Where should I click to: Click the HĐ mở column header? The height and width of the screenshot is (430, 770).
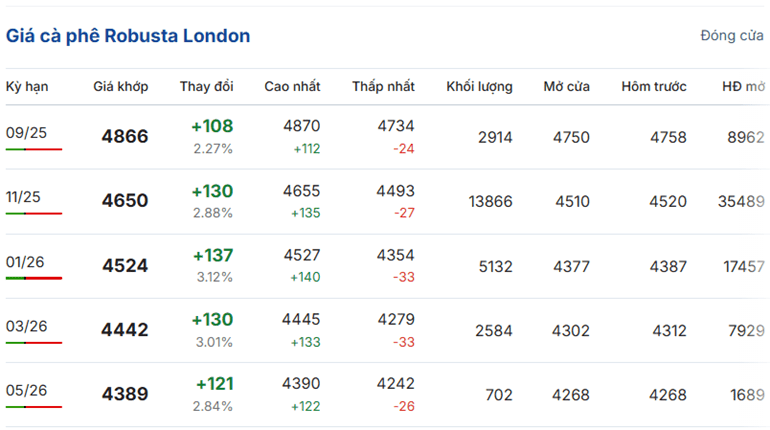(743, 86)
